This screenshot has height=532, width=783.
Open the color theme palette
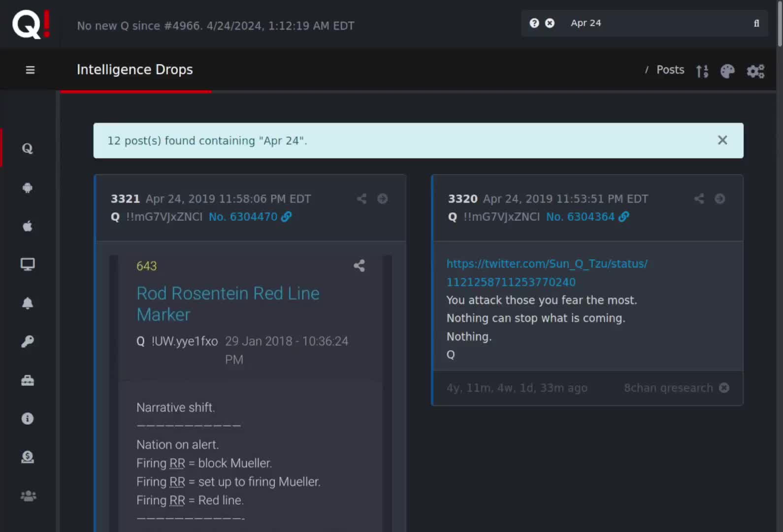[x=727, y=71]
